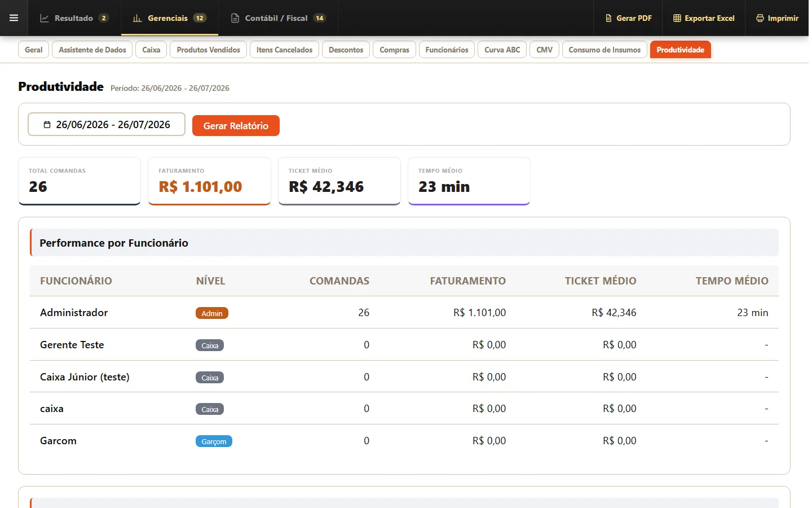Click the Exportar Excel button
Screen dimensions: 812x508
tap(704, 18)
